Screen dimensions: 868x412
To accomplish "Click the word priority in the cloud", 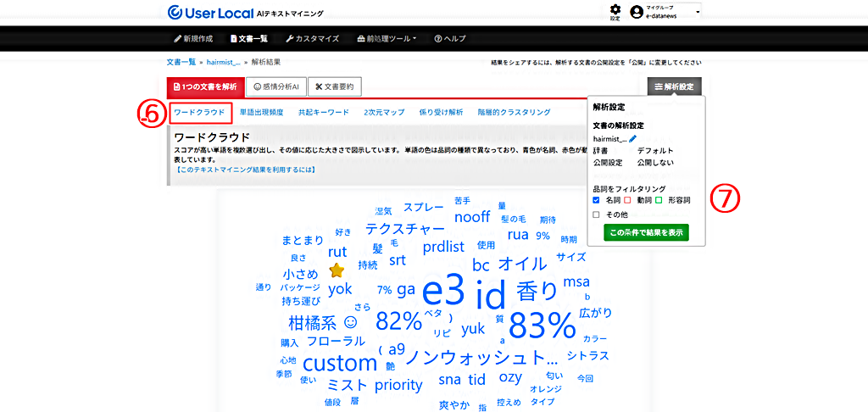I will (398, 385).
